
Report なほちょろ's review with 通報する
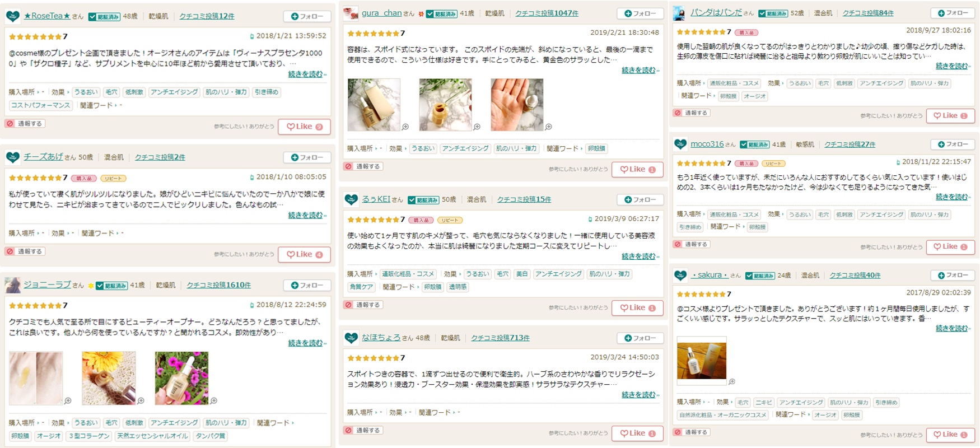coord(363,430)
